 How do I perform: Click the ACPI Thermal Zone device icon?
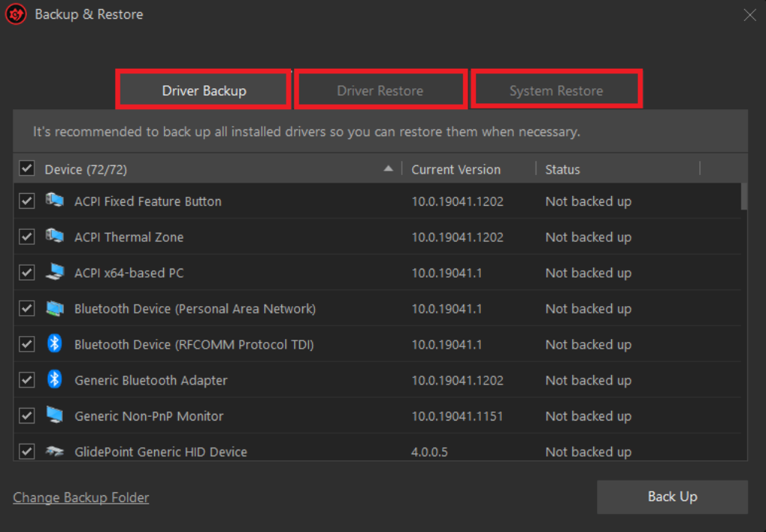[55, 236]
